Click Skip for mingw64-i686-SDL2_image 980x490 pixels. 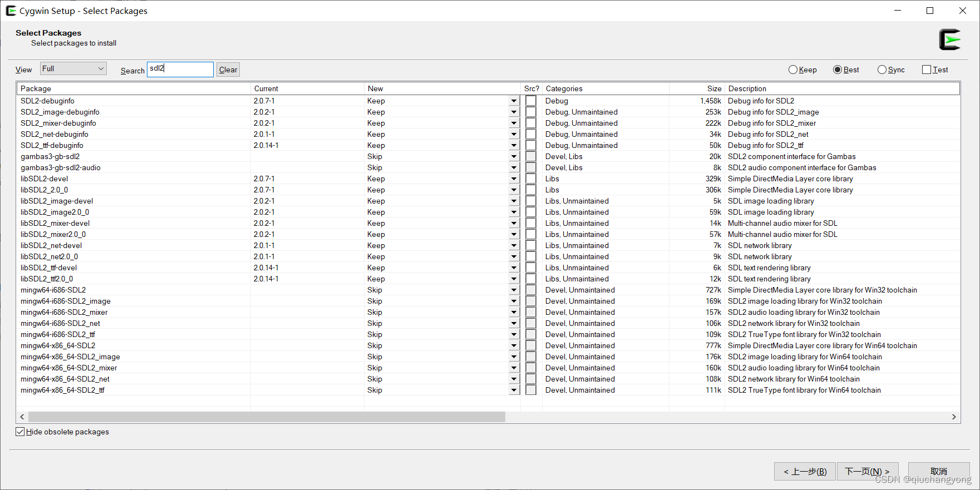[x=375, y=301]
